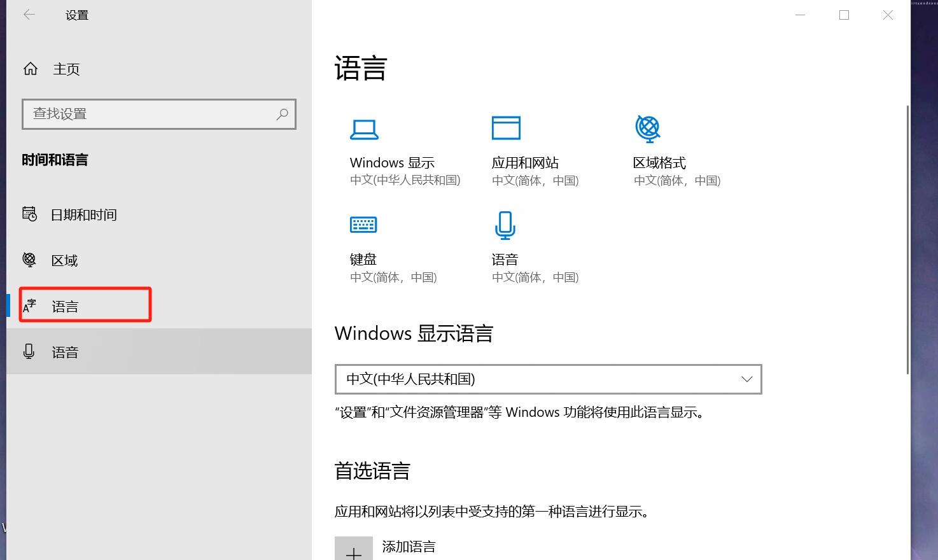Open 语音 microphone icon in main panel
The height and width of the screenshot is (560, 938).
pos(505,225)
